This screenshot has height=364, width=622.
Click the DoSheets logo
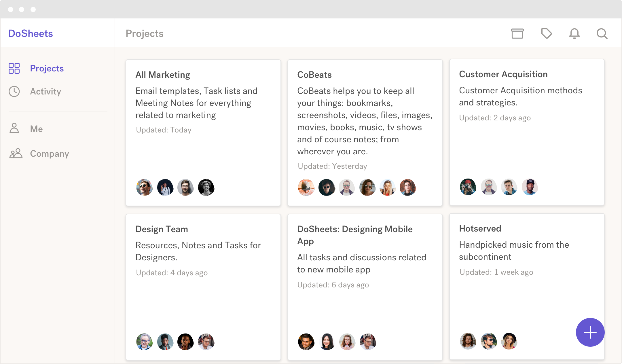(31, 33)
